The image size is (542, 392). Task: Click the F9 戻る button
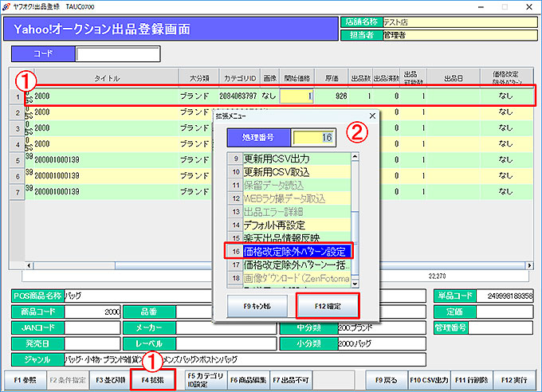pos(387,380)
